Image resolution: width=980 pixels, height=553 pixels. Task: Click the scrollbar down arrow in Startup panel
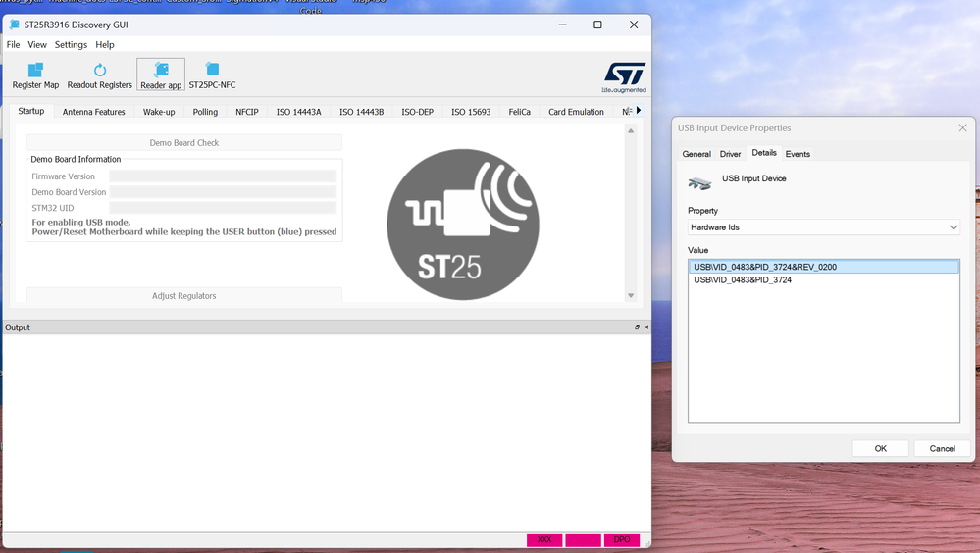pos(631,295)
